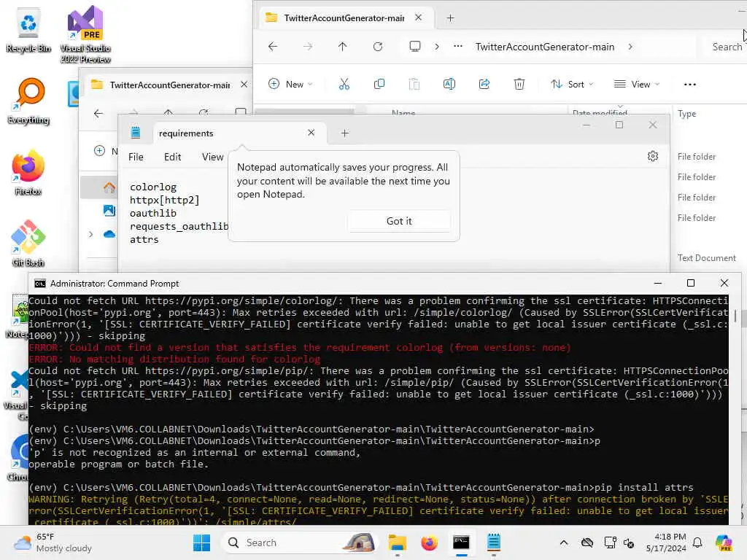Click the Rename icon in Explorer toolbar
The height and width of the screenshot is (560, 747).
(449, 85)
